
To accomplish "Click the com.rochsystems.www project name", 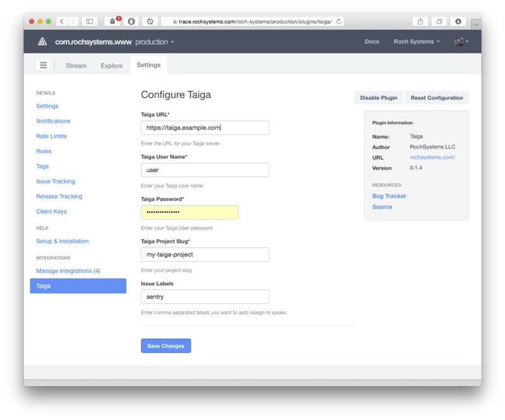I will [x=93, y=42].
